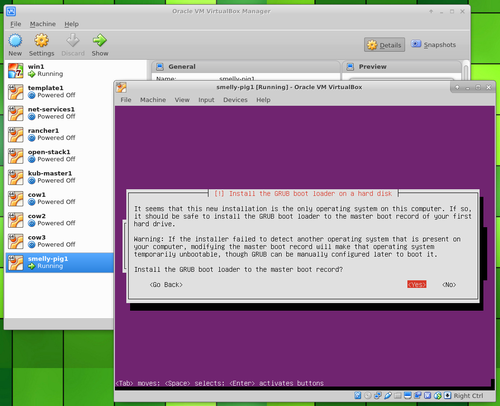Click the green Show arrow icon
This screenshot has height=406, width=500.
99,41
